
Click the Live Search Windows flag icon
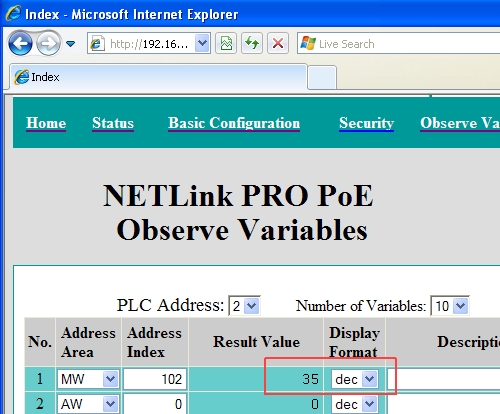pyautogui.click(x=308, y=43)
